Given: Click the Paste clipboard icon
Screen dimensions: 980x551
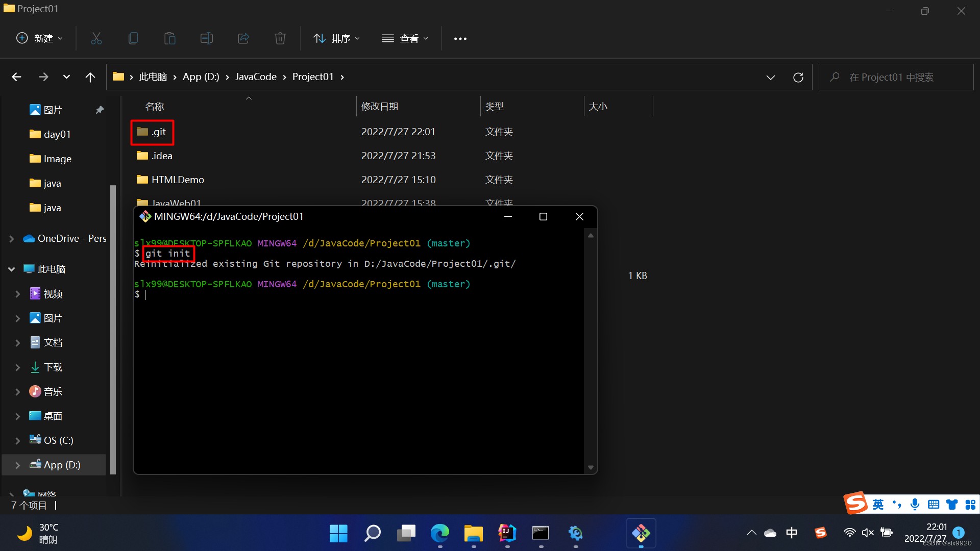Looking at the screenshot, I should point(170,38).
